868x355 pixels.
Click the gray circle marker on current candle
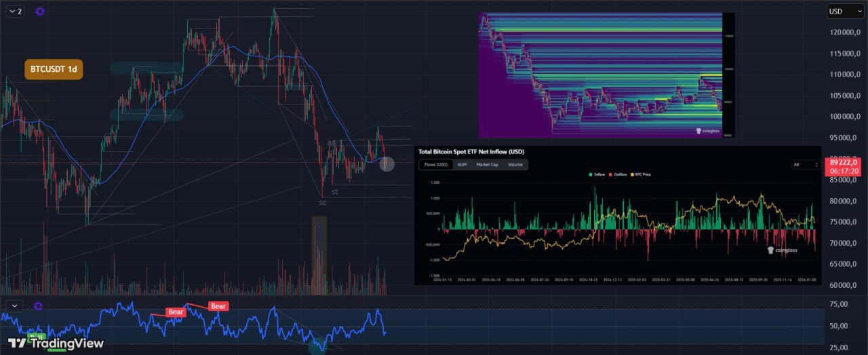[387, 164]
